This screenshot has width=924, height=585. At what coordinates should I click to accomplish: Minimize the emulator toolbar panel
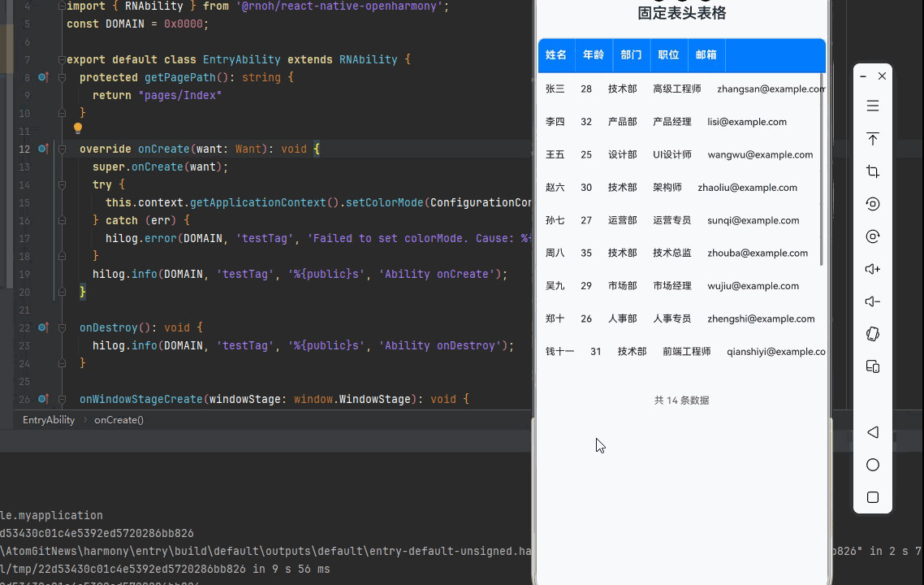click(x=863, y=76)
